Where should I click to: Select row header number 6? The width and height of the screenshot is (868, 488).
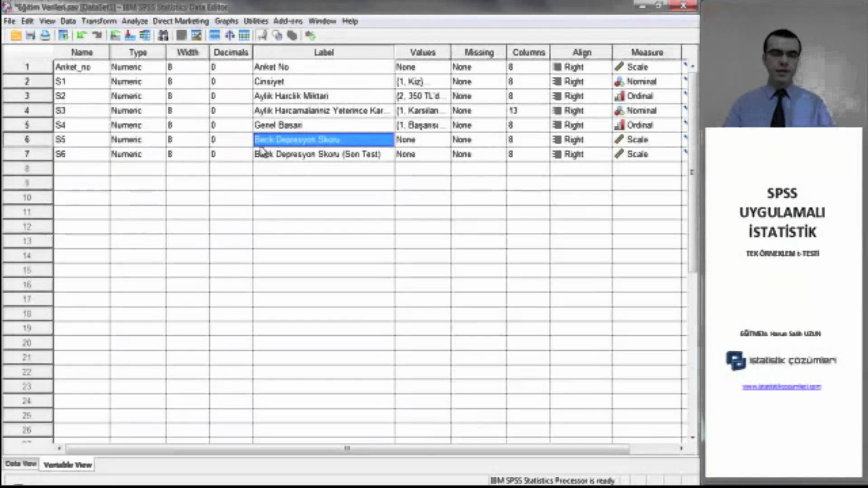(27, 139)
